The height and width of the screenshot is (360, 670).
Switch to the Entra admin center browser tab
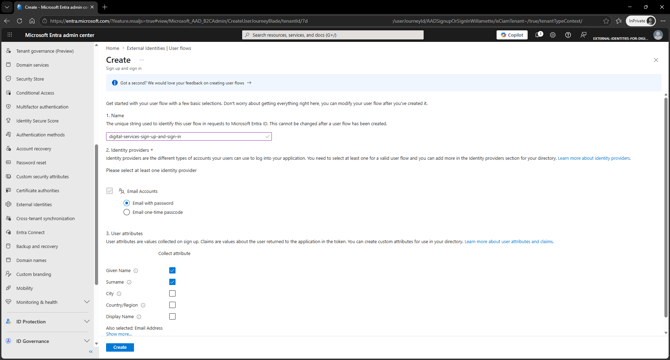tap(56, 7)
